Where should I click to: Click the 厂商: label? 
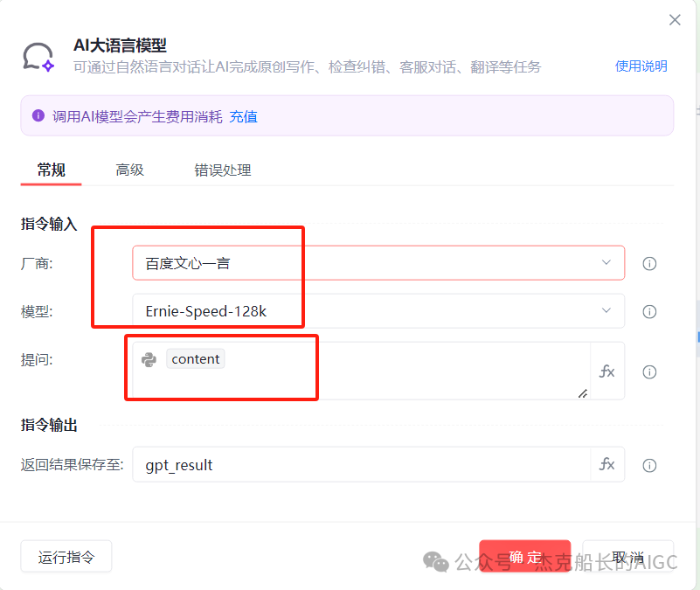tap(37, 263)
